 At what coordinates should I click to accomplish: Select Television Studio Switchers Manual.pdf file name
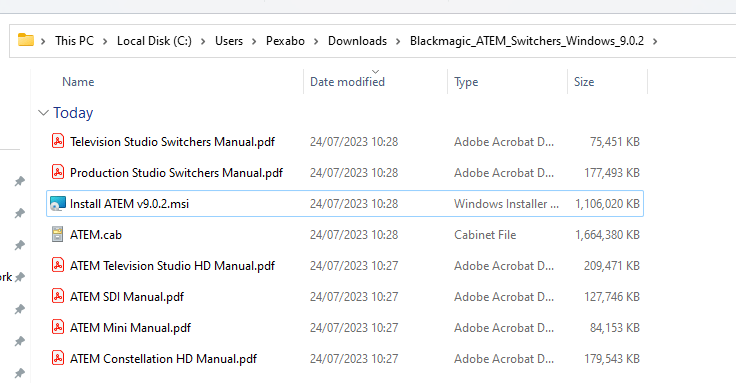[172, 142]
